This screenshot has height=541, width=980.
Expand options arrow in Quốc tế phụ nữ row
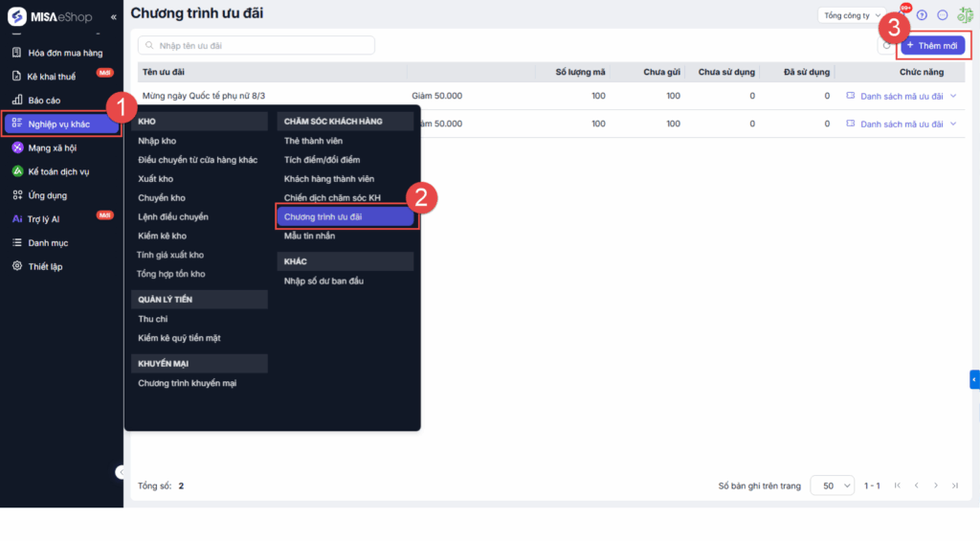point(954,96)
